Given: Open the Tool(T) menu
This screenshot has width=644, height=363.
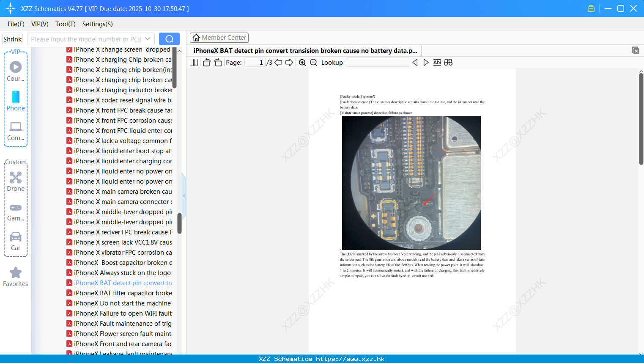Looking at the screenshot, I should click(66, 24).
